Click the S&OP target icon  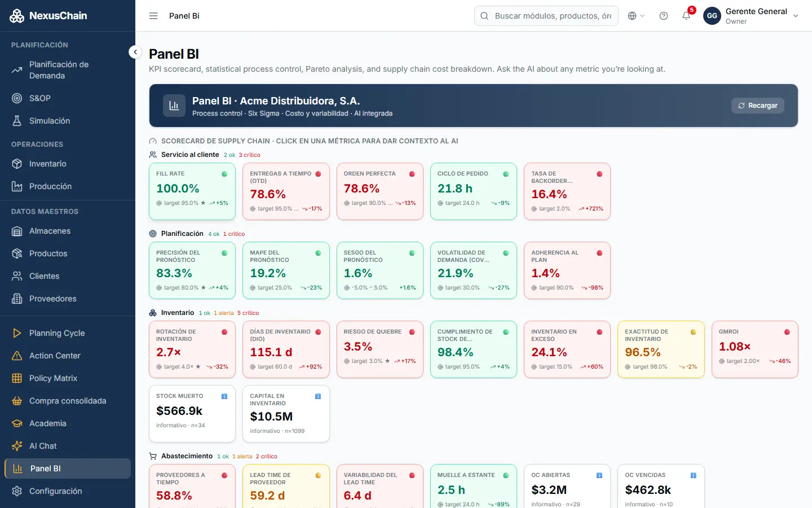(17, 98)
